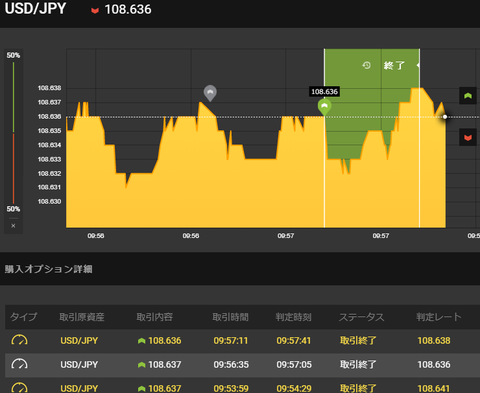The image size is (480, 393).
Task: Click the 取引原資産 column header
Action: coord(82,317)
